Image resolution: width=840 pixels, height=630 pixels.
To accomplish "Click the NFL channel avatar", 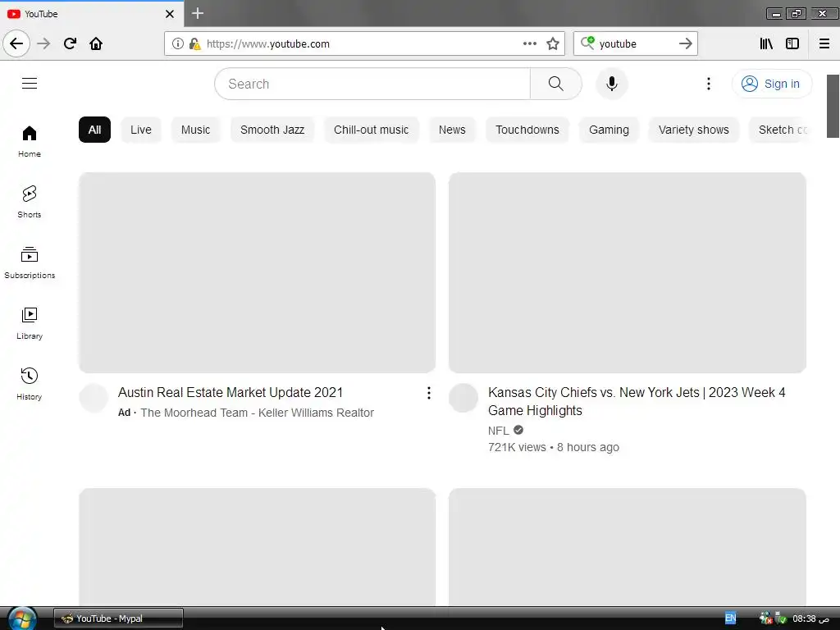I will click(x=463, y=398).
